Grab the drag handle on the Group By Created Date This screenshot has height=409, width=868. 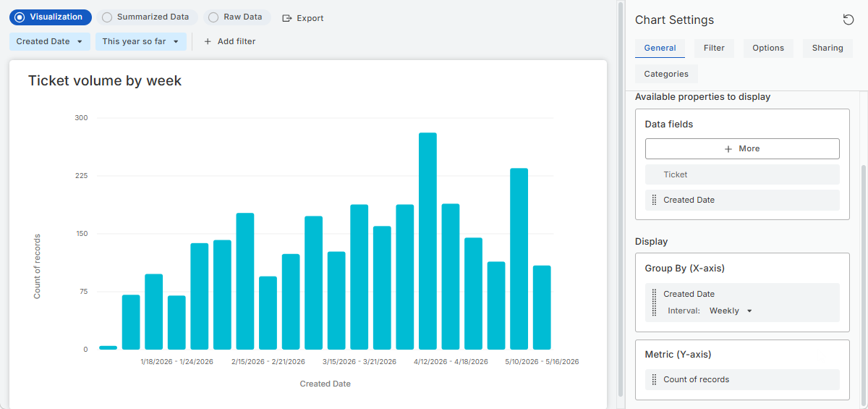coord(654,302)
